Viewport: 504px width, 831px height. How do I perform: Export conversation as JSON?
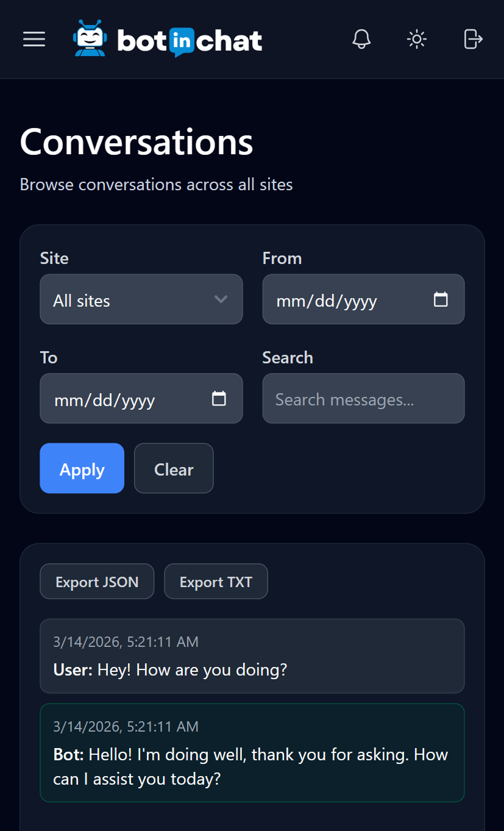click(x=97, y=582)
